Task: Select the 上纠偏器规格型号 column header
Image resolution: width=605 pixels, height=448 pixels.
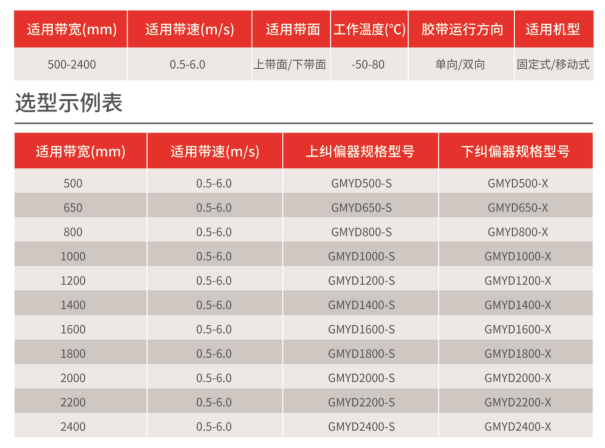Action: click(x=361, y=152)
